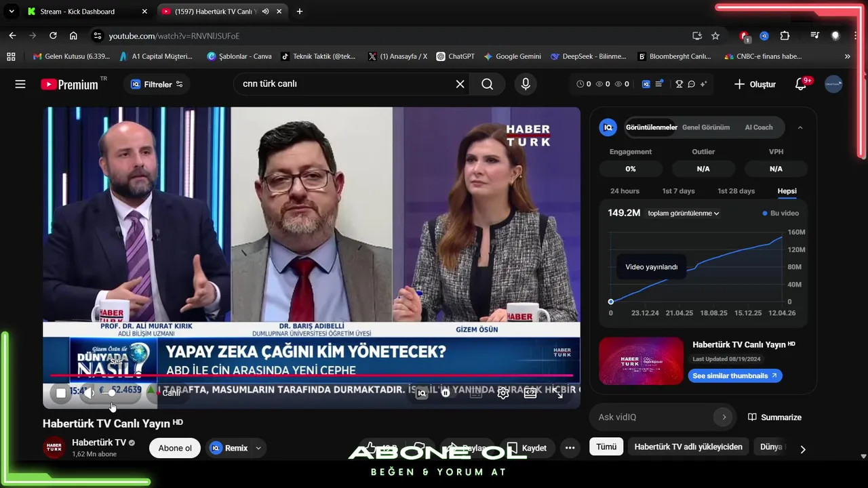Screen dimensions: 868x488
Task: Open the YouTube account avatar menu
Action: (x=833, y=84)
